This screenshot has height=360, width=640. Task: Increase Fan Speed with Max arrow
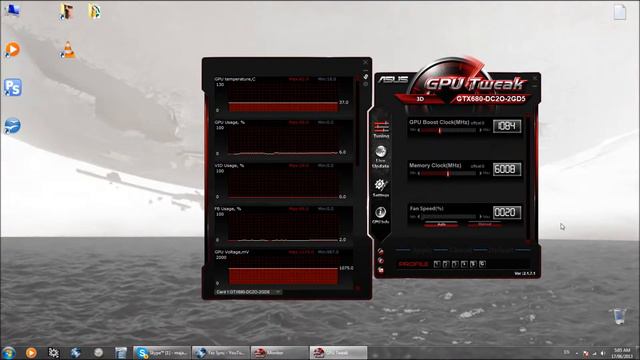[480, 217]
